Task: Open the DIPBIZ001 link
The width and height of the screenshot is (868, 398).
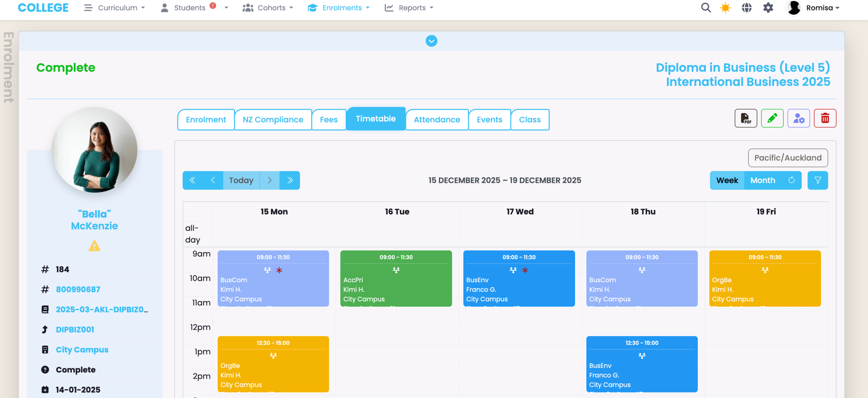Action: point(75,329)
